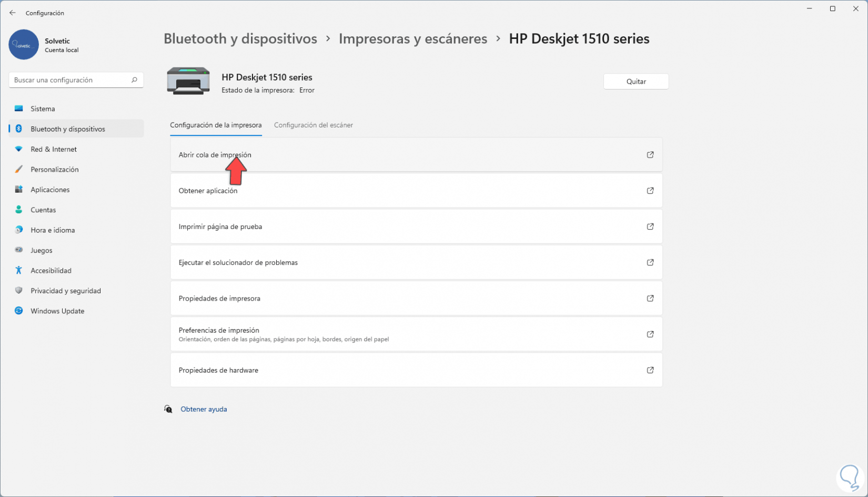The height and width of the screenshot is (497, 868).
Task: Minimize the Configuración window
Action: [810, 9]
